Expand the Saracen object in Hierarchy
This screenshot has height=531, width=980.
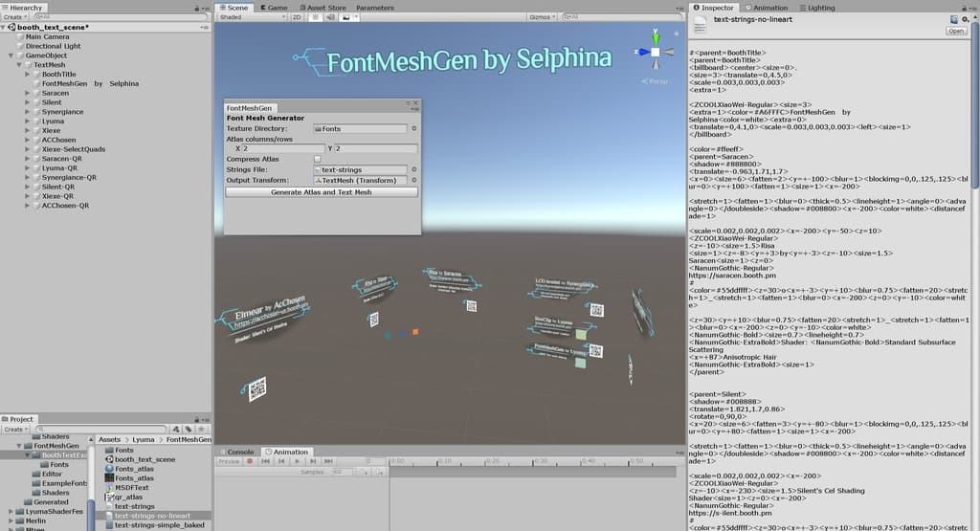[x=28, y=93]
